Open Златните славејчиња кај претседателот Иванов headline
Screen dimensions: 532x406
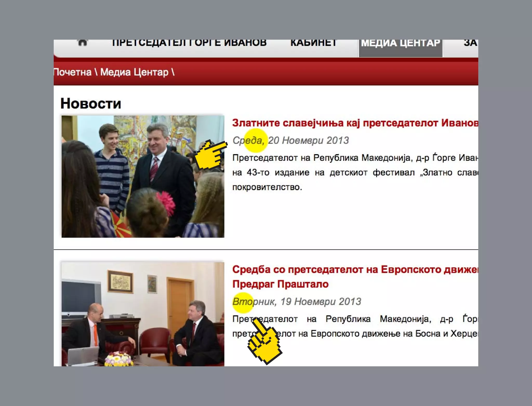[x=355, y=123]
